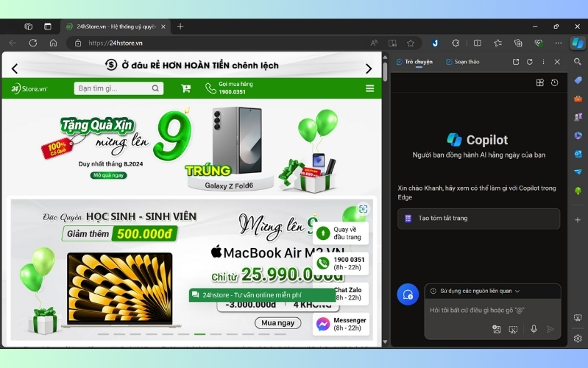This screenshot has height=368, width=588.
Task: Send the Copilot message
Action: 550,330
